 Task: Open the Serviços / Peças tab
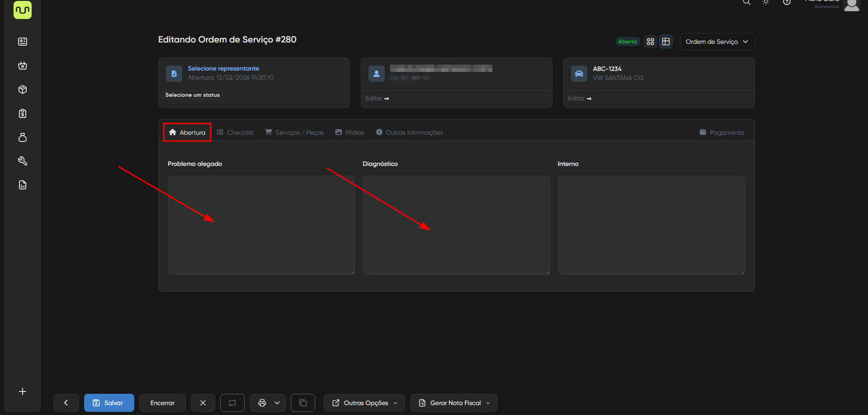(294, 132)
